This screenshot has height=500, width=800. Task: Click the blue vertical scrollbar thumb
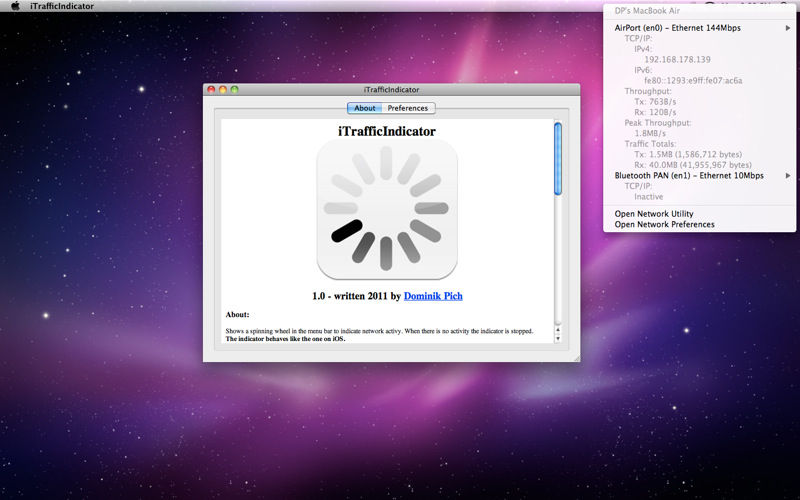click(558, 158)
